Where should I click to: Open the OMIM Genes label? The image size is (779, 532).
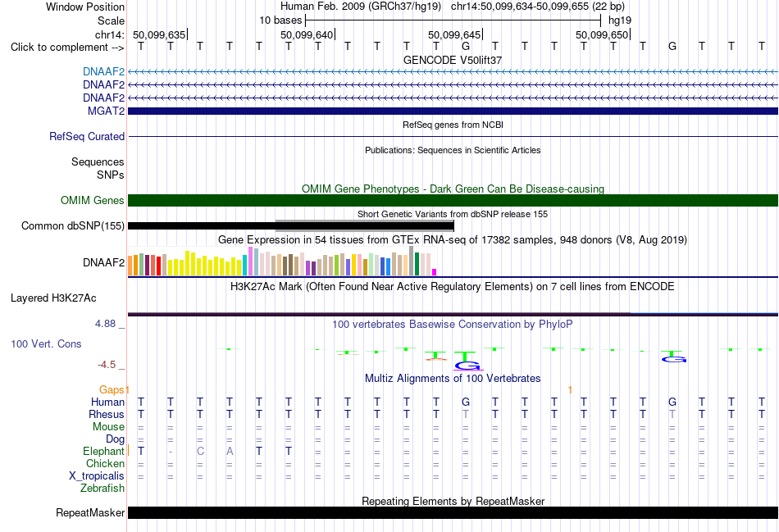[x=93, y=200]
